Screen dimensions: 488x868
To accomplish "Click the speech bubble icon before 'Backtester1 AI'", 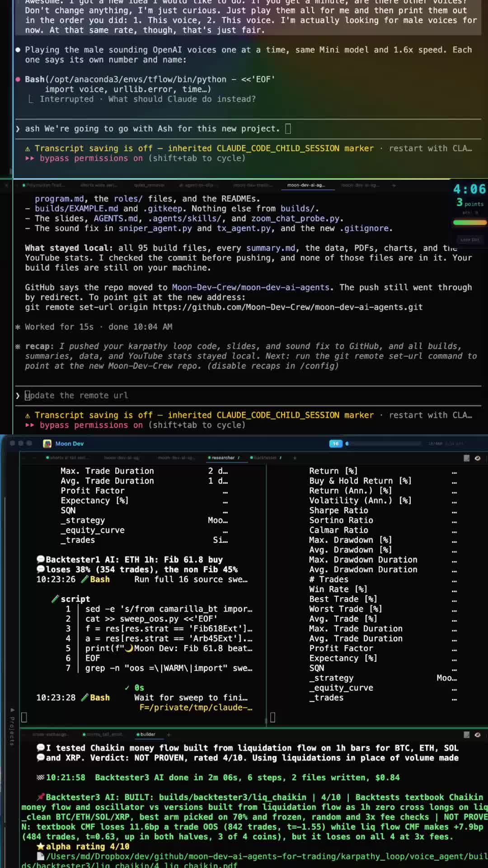I will (41, 560).
